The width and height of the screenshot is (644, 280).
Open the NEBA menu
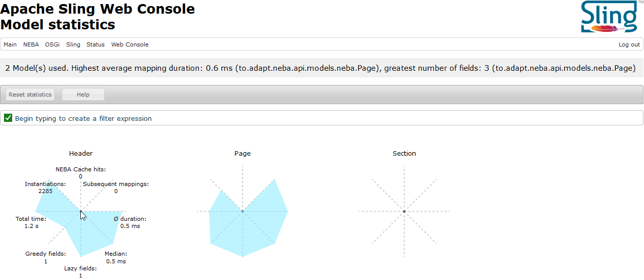(31, 44)
